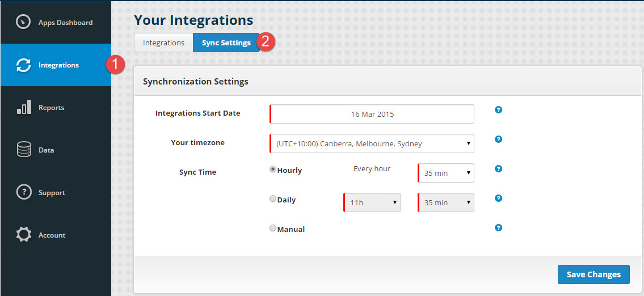Viewport: 644px width, 296px height.
Task: Select the Hourly sync radio button
Action: (x=273, y=169)
